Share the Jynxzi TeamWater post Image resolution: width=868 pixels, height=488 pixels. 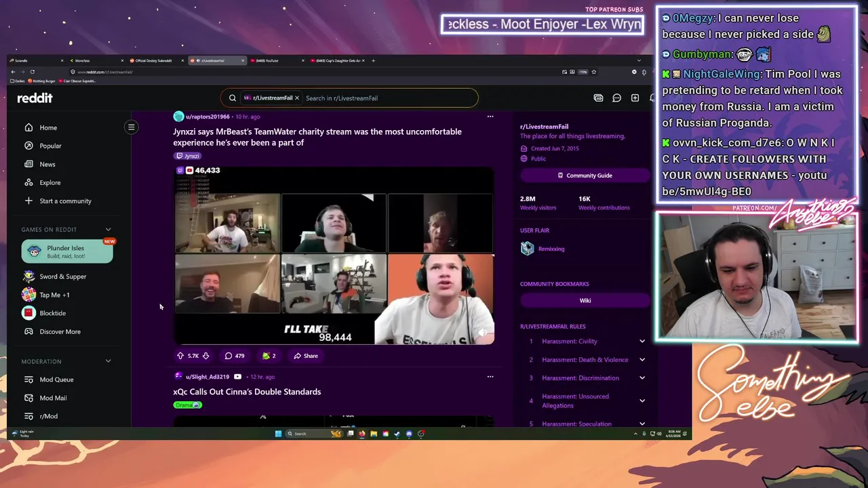(x=305, y=356)
